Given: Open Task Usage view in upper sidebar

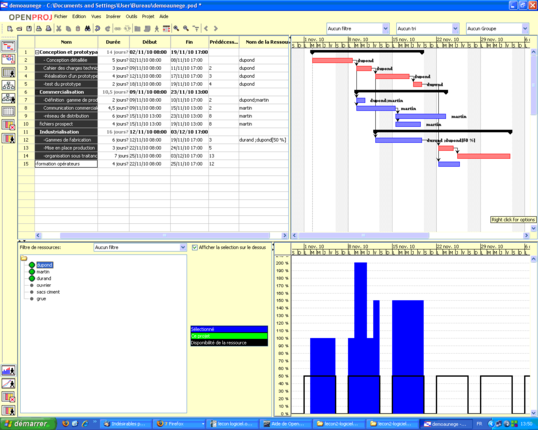Looking at the screenshot, I should coord(9,125).
